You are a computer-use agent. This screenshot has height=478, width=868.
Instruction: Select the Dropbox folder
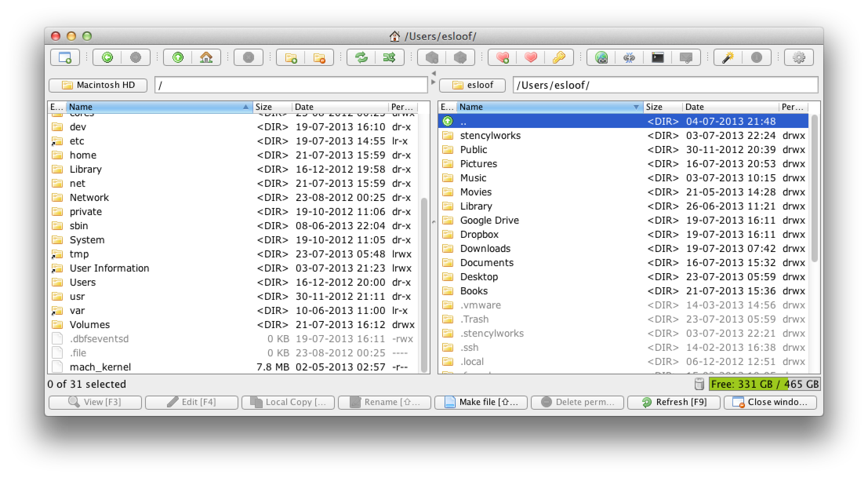click(x=623, y=234)
